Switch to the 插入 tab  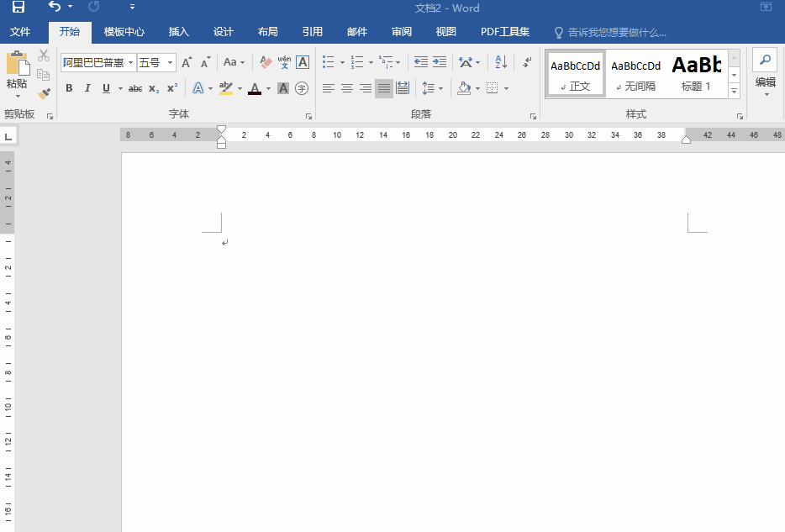pyautogui.click(x=179, y=32)
